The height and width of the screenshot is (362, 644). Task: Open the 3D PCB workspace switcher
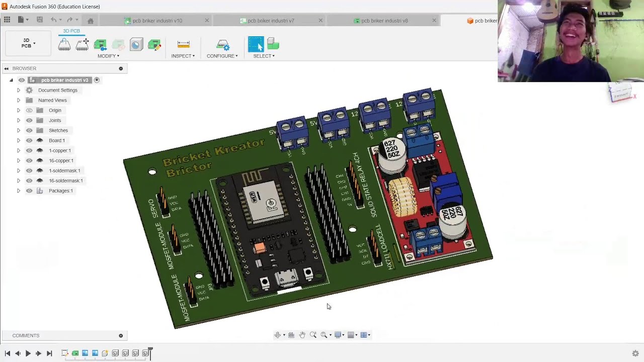(x=28, y=43)
